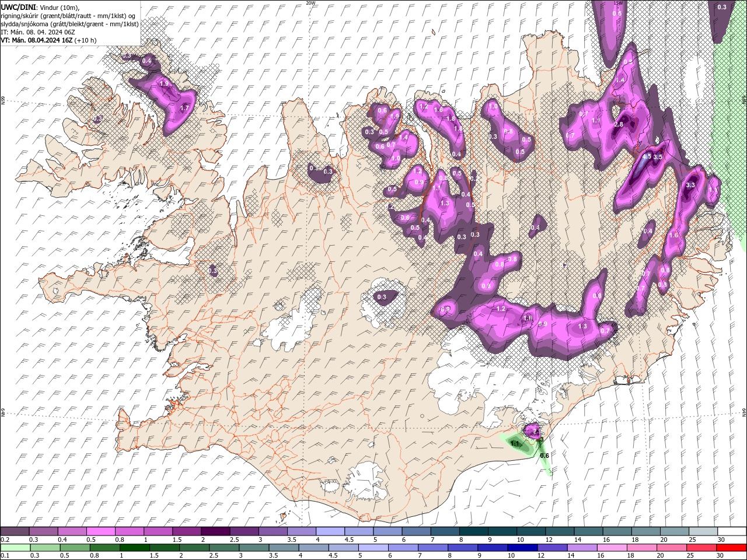The width and height of the screenshot is (747, 560).
Task: Click the legend tick label 0.1
Action: tap(5, 555)
